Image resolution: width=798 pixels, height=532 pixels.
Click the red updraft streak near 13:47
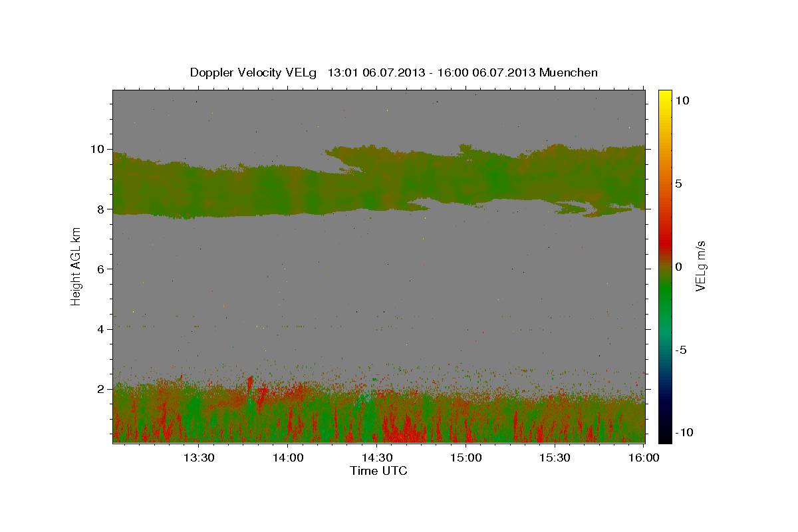click(x=250, y=384)
